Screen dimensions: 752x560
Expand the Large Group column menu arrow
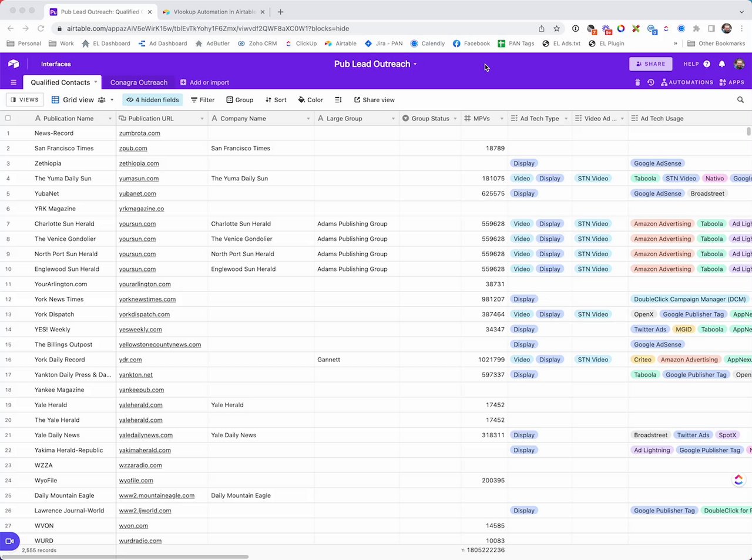coord(394,119)
